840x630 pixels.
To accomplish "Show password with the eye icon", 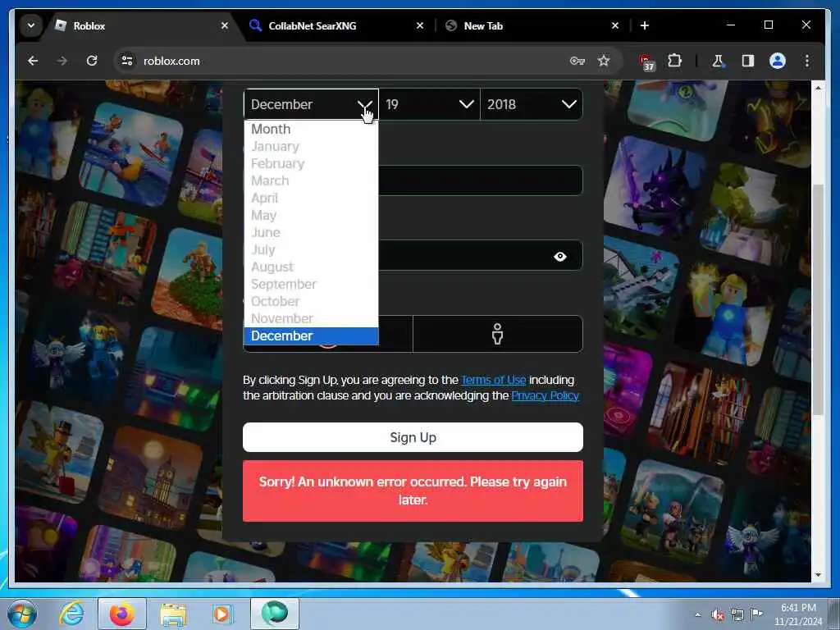I will pos(559,257).
